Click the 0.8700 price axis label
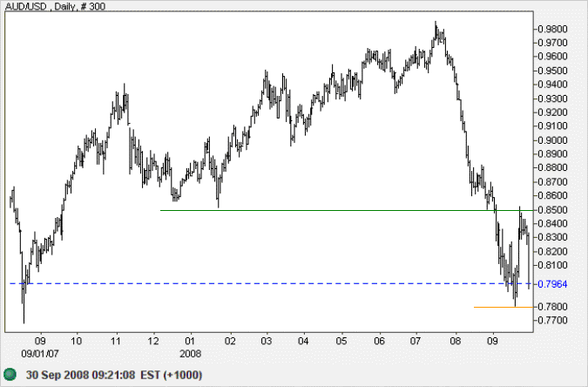Image resolution: width=588 pixels, height=387 pixels. click(552, 182)
